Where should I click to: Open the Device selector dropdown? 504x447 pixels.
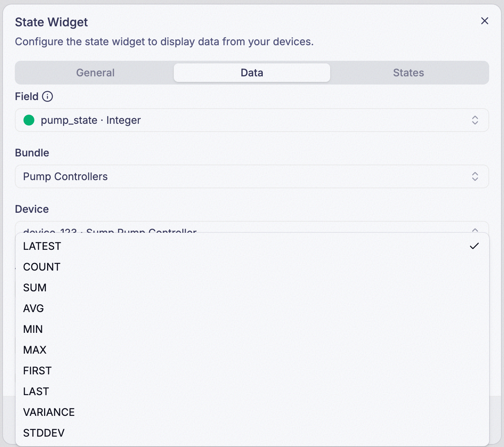coord(252,227)
